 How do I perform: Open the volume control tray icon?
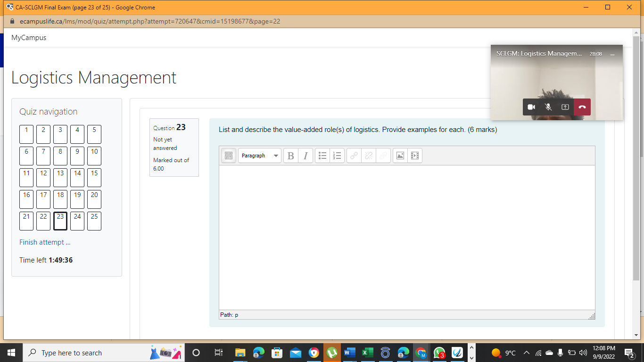click(x=583, y=353)
